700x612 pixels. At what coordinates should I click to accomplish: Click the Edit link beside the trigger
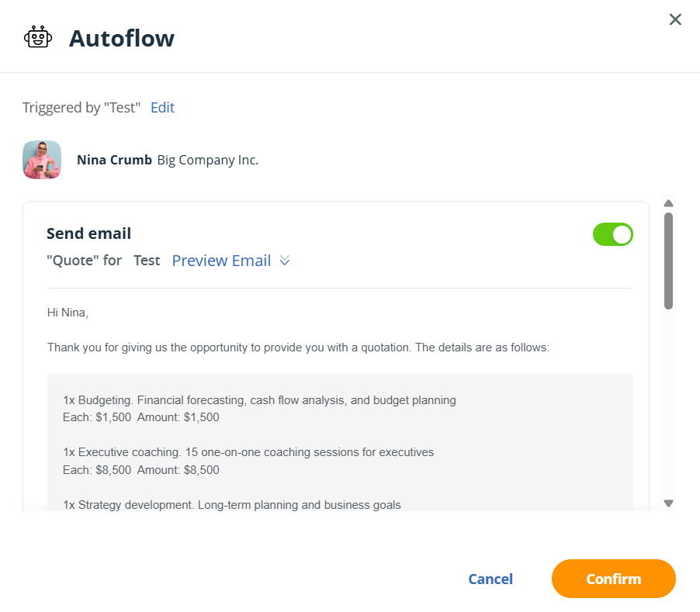(162, 108)
